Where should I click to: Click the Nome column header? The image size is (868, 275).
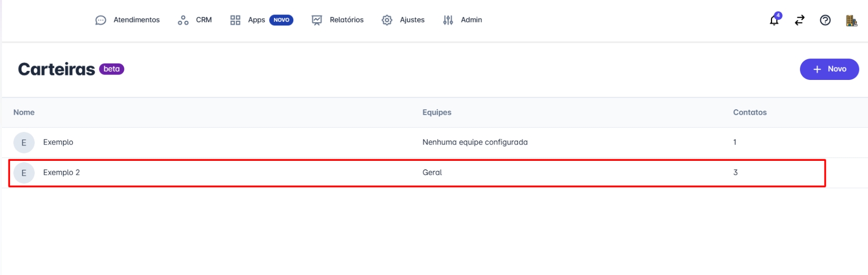[x=24, y=113]
